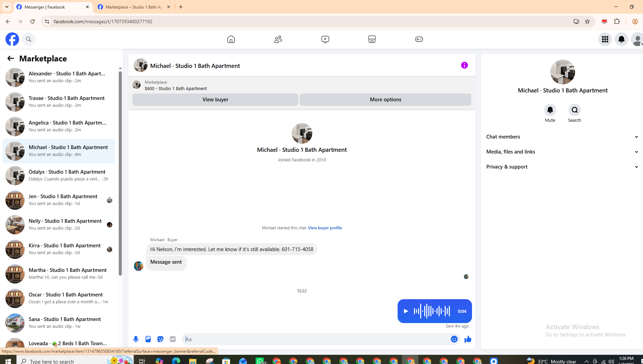This screenshot has height=364, width=643.
Task: Attach a photo file icon
Action: click(148, 339)
